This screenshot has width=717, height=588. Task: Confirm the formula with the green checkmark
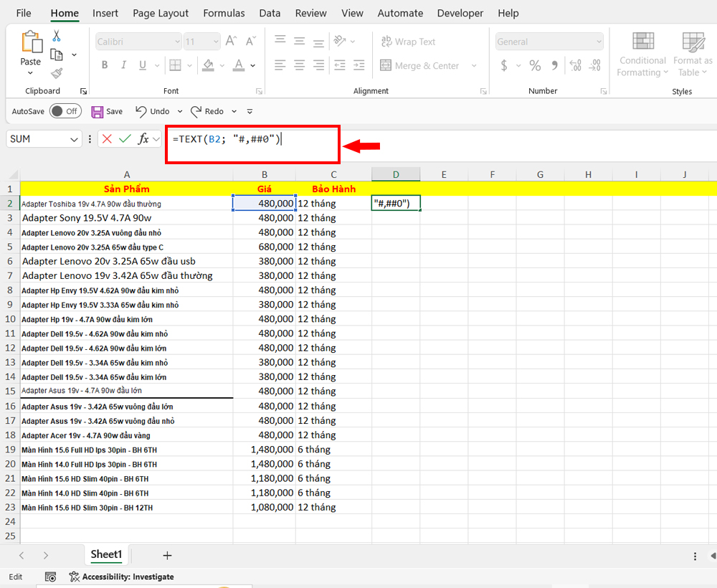click(125, 139)
